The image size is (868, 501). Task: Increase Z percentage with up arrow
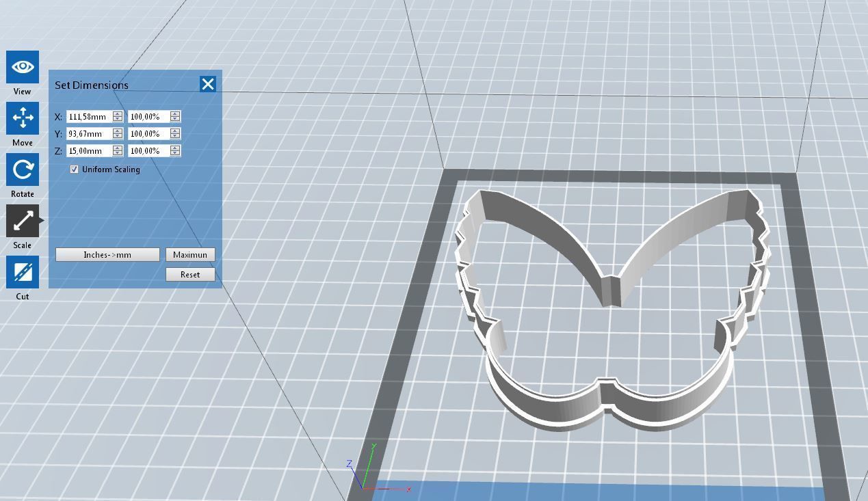[175, 148]
